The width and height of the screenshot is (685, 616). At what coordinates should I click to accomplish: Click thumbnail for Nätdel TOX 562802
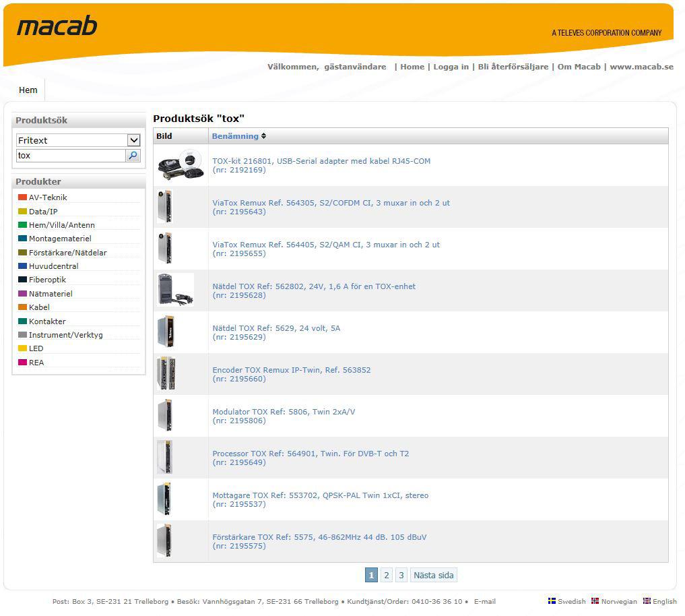[x=176, y=290]
